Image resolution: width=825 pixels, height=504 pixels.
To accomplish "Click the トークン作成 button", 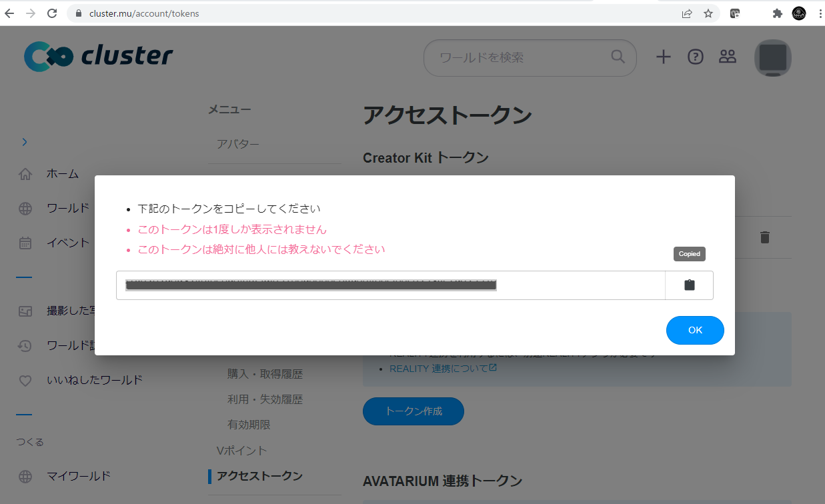I will click(x=413, y=411).
